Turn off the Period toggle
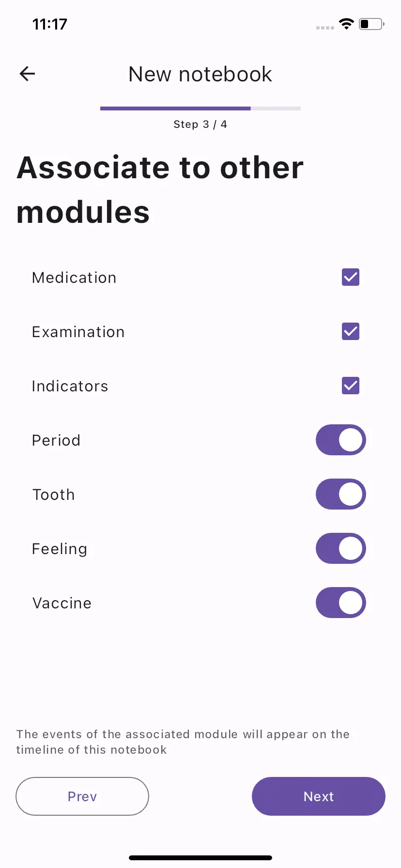This screenshot has width=401, height=868. 341,440
